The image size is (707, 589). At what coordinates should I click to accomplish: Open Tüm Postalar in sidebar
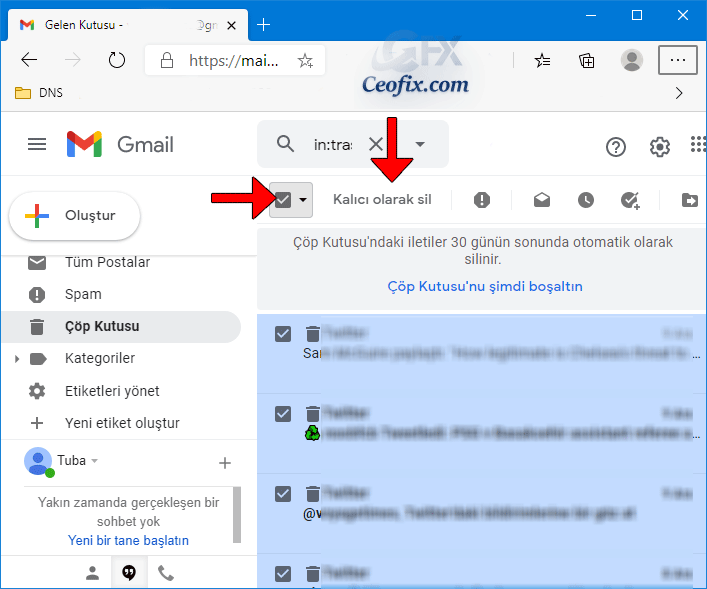(x=107, y=262)
